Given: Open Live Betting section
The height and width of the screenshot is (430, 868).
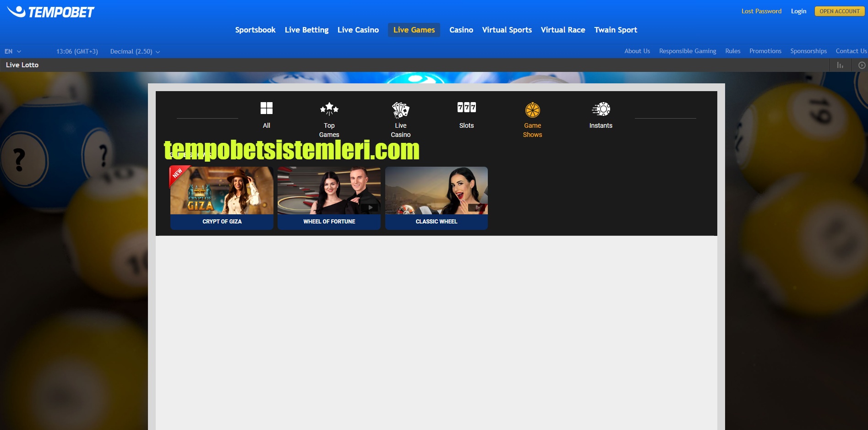Looking at the screenshot, I should (x=306, y=30).
